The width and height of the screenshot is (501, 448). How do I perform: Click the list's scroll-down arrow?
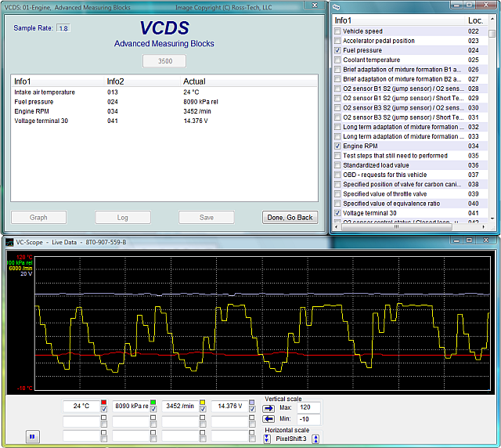(x=492, y=219)
